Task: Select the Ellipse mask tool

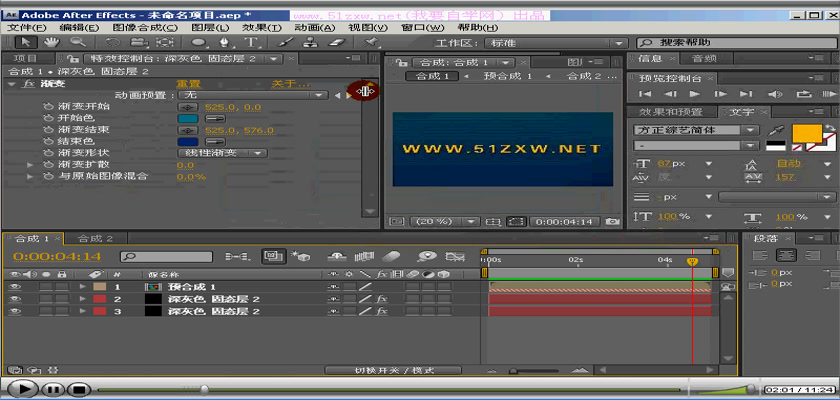Action: (199, 42)
